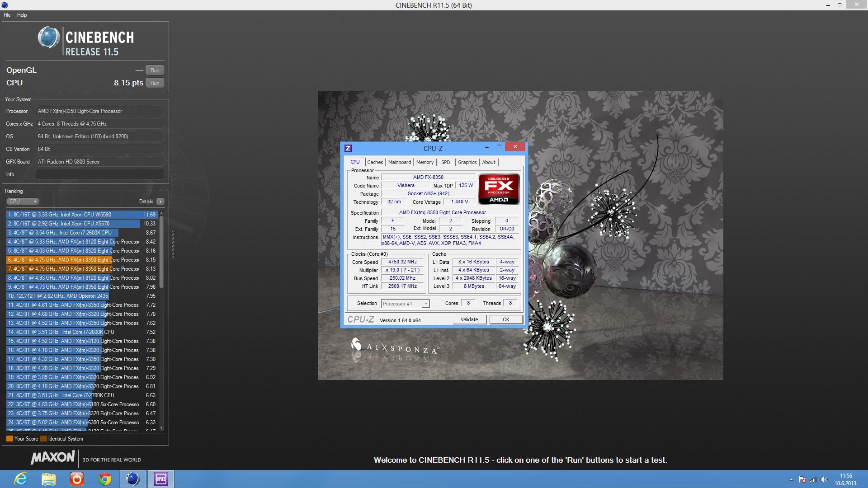Open the ranking CPU dropdown
The image size is (868, 488).
click(23, 202)
